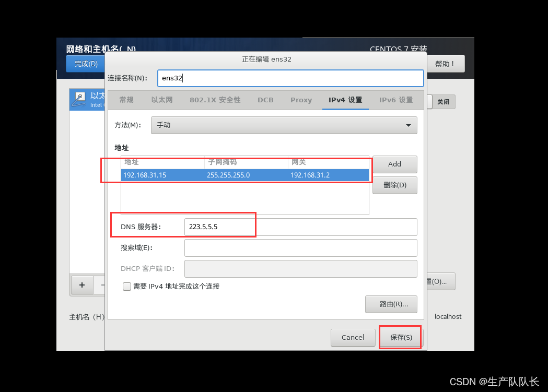Open the 路由(R)... routes dialog
This screenshot has width=548, height=392.
(x=391, y=304)
